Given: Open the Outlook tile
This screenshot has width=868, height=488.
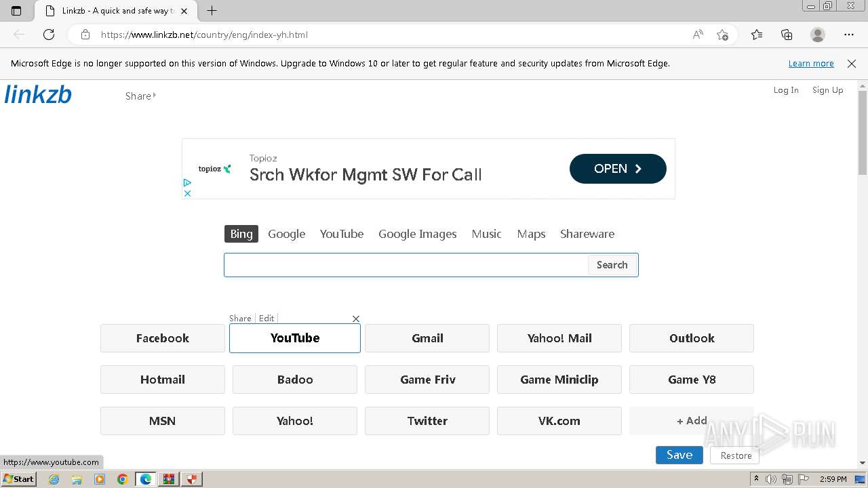Looking at the screenshot, I should pyautogui.click(x=692, y=338).
